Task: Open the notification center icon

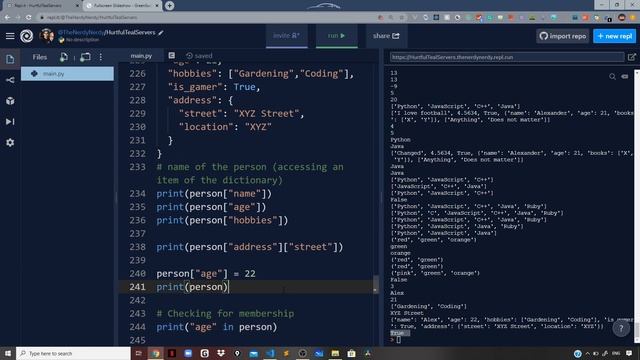Action: pyautogui.click(x=629, y=353)
